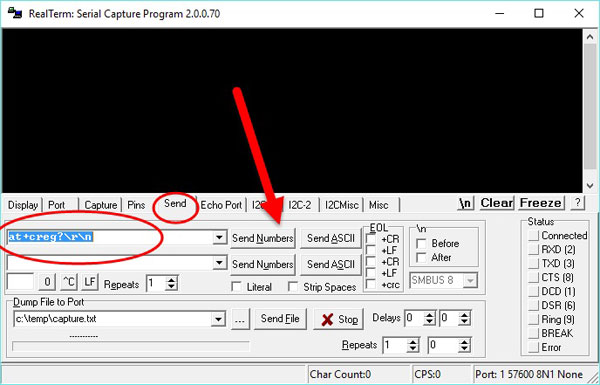Screen dimensions: 600x385
Task: Send the ^C control character
Action: tap(69, 282)
